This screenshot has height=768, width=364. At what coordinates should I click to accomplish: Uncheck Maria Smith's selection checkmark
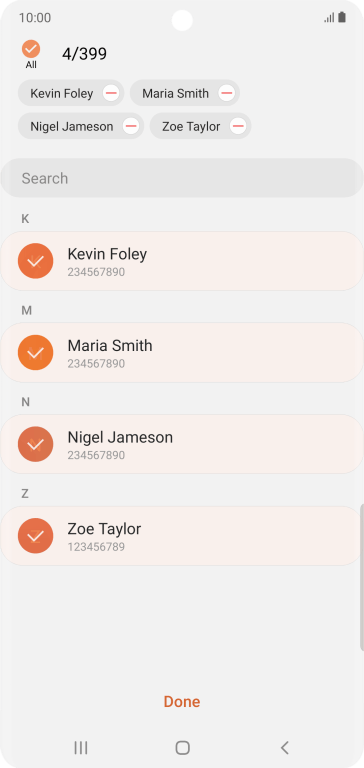coord(35,353)
